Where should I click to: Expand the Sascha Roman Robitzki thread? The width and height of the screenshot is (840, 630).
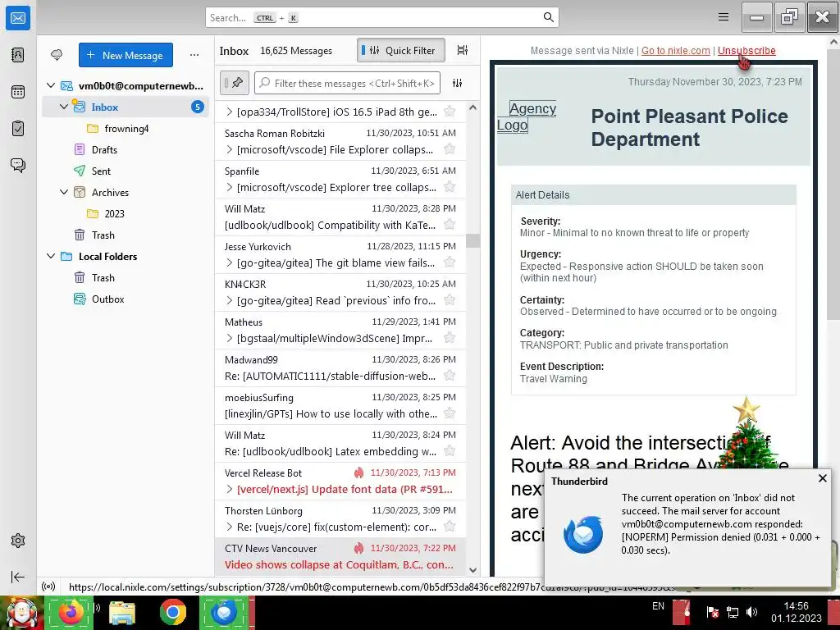(230, 149)
